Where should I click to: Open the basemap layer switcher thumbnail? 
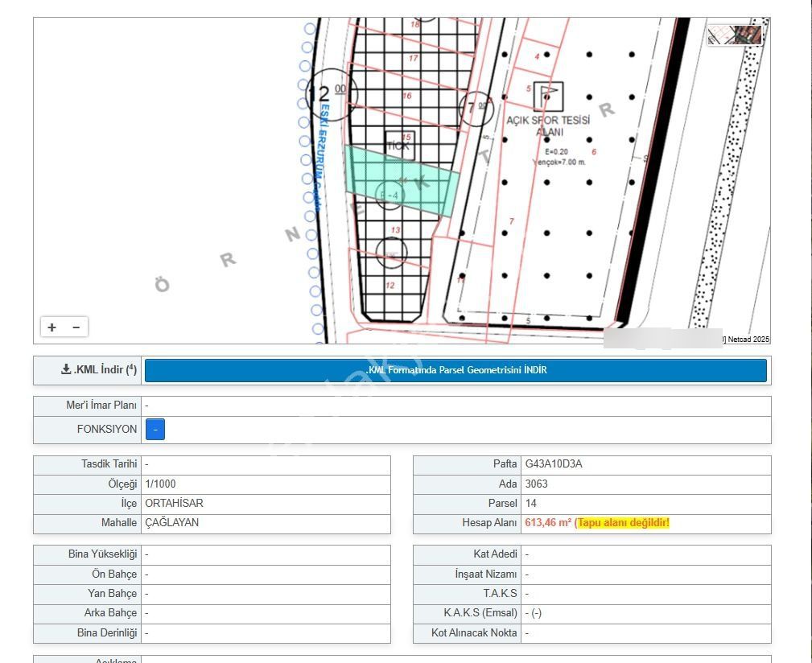735,35
